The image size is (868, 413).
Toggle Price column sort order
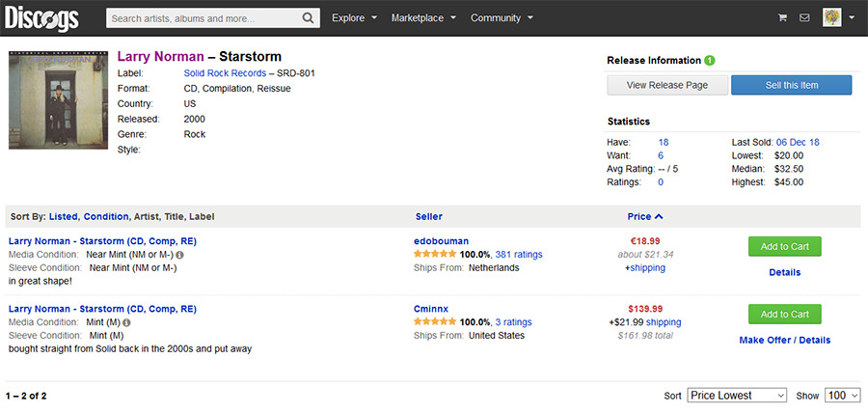coord(645,216)
